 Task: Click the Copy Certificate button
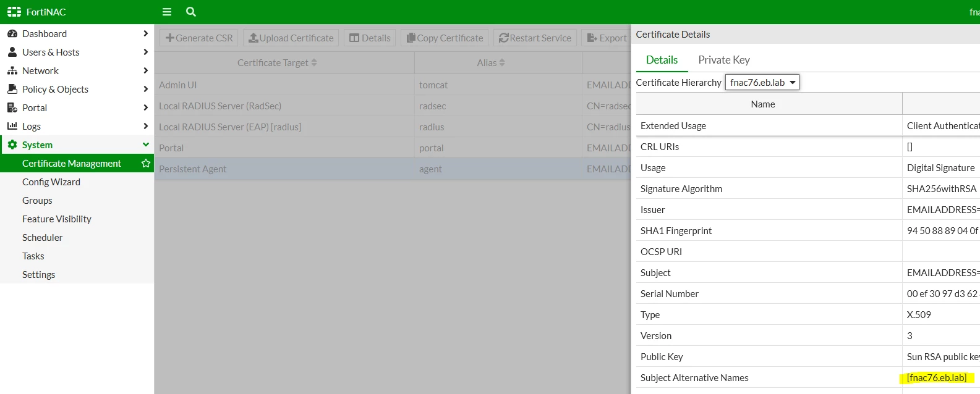coord(445,38)
